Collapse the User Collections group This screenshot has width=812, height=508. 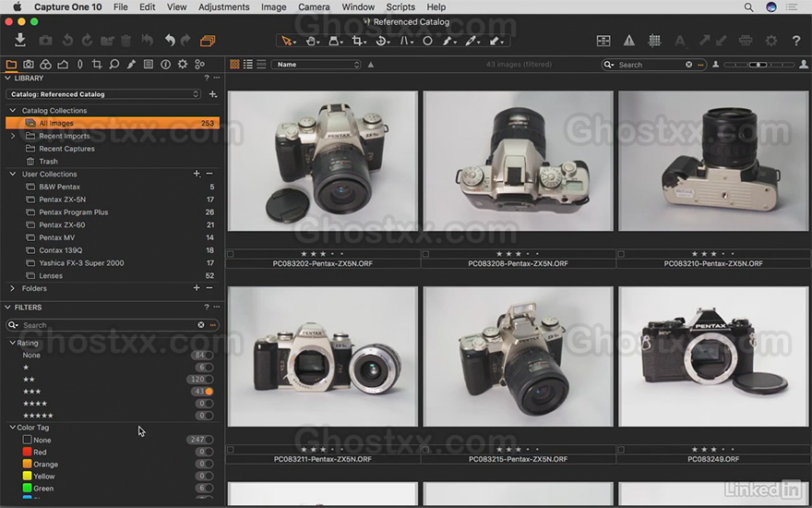coord(12,175)
